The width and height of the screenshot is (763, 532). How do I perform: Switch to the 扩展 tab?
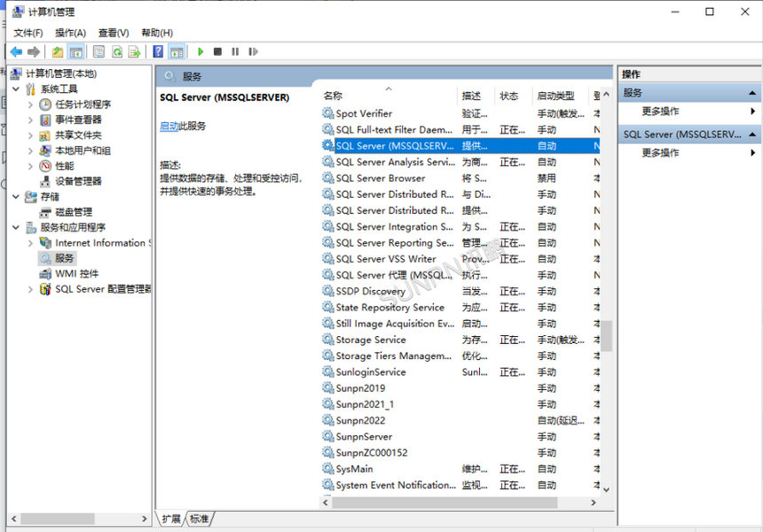click(171, 519)
